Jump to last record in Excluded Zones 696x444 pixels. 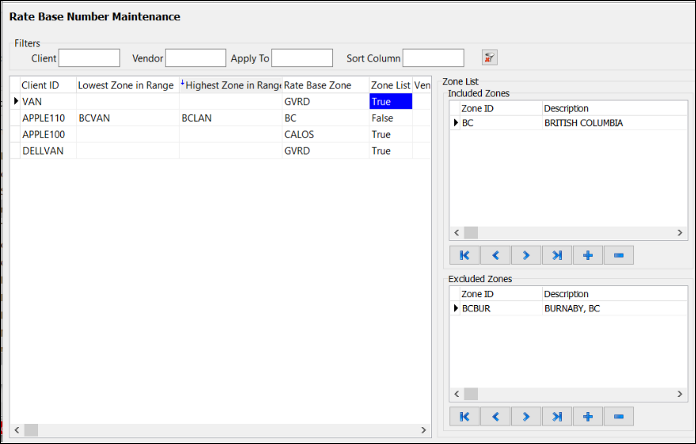click(557, 416)
